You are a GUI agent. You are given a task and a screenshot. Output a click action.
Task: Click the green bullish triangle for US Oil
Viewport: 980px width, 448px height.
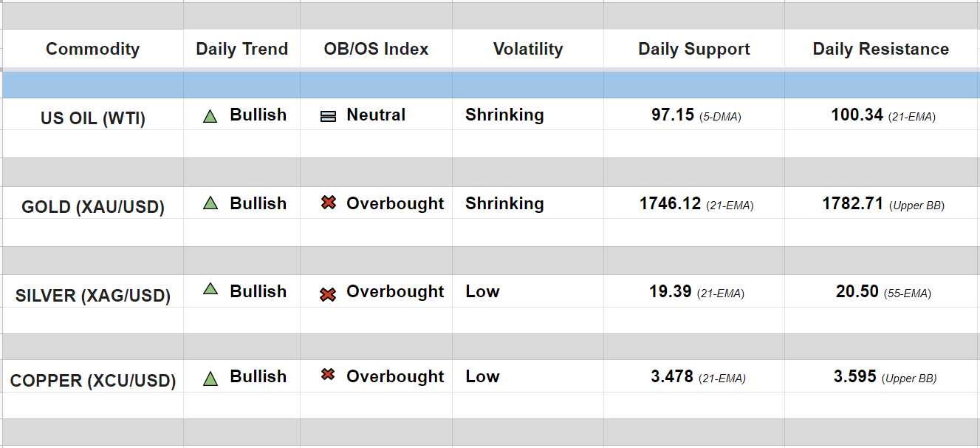pyautogui.click(x=210, y=116)
